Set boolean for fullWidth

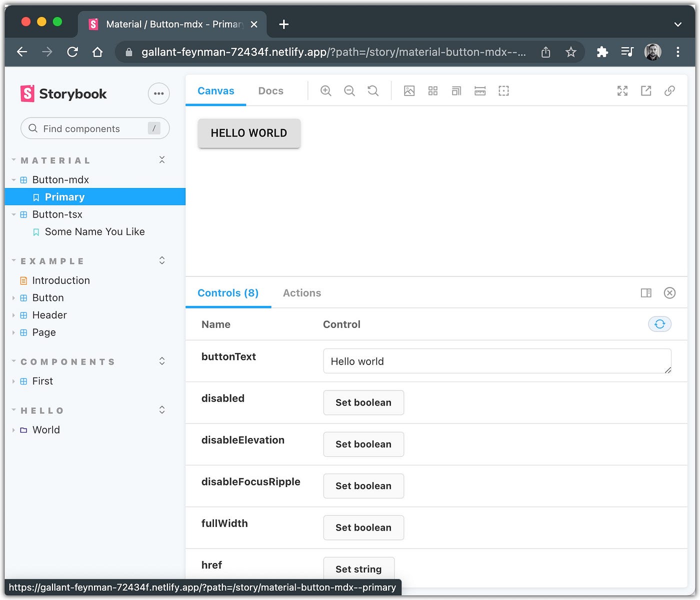coord(363,527)
